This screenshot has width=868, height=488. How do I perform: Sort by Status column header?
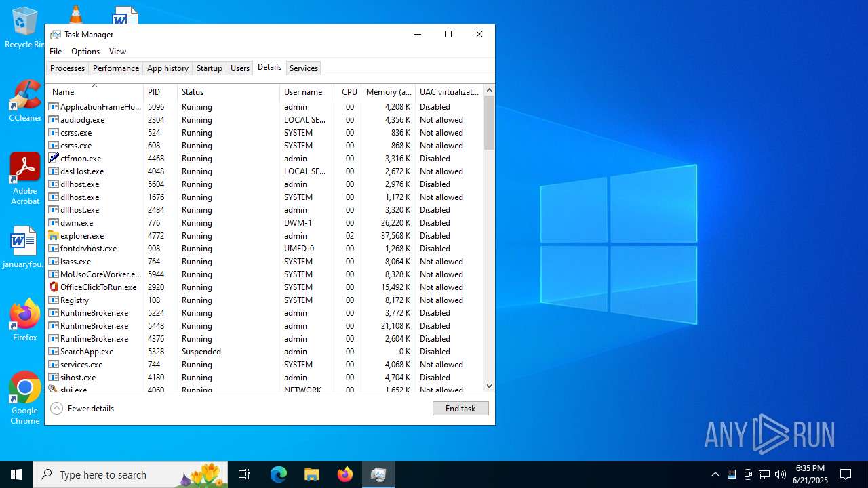(229, 91)
